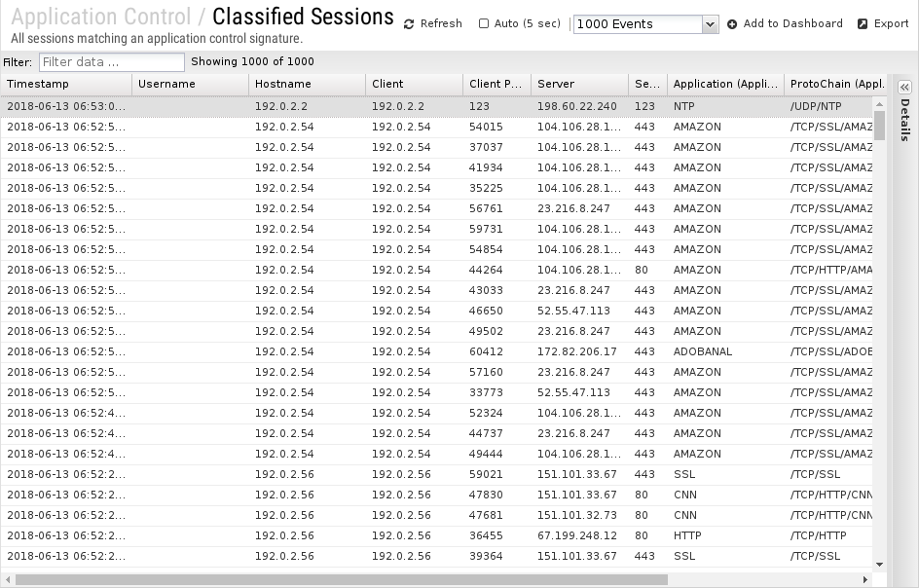Viewport: 919px width, 588px height.
Task: Select the NTP session row
Action: [x=437, y=106]
